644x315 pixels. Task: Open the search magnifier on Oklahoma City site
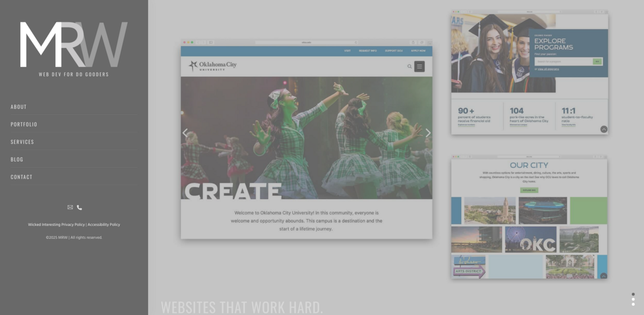(410, 67)
